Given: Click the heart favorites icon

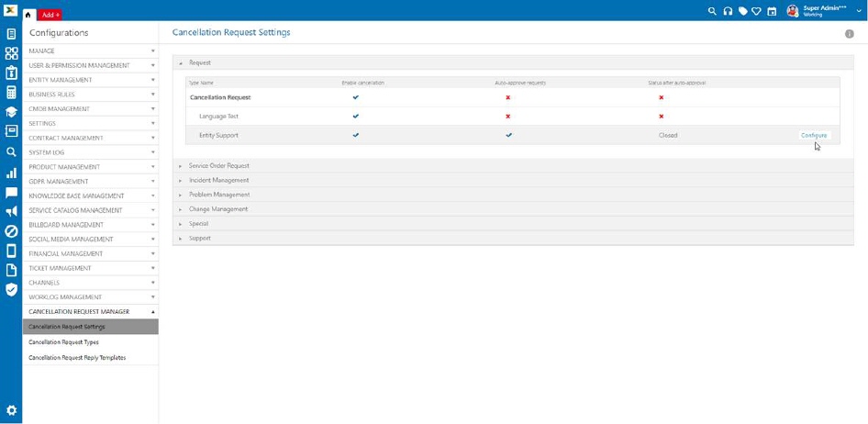Looking at the screenshot, I should (757, 11).
